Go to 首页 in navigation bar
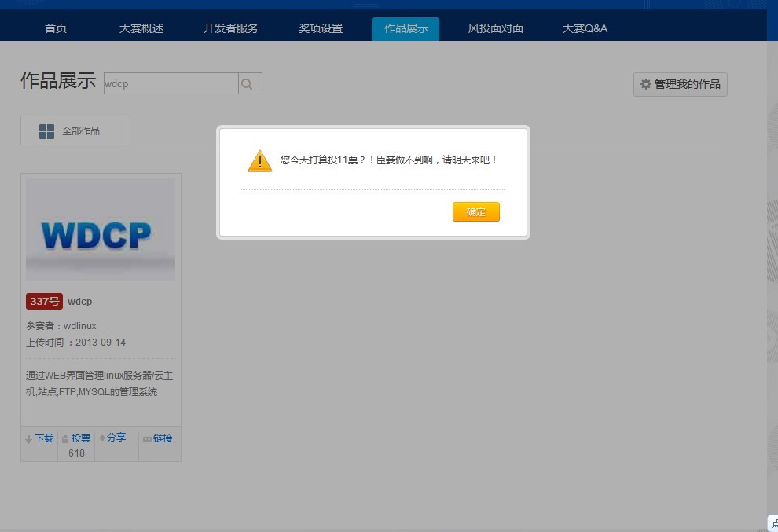This screenshot has height=532, width=778. point(56,29)
